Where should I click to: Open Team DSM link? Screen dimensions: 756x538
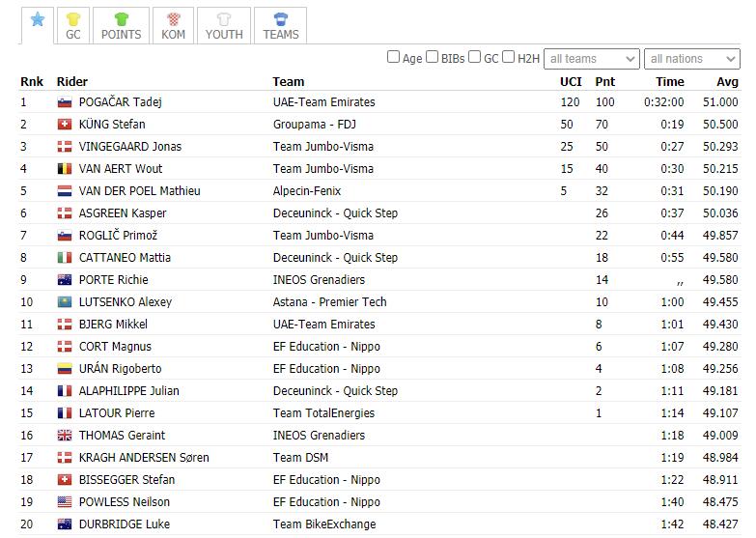(300, 458)
